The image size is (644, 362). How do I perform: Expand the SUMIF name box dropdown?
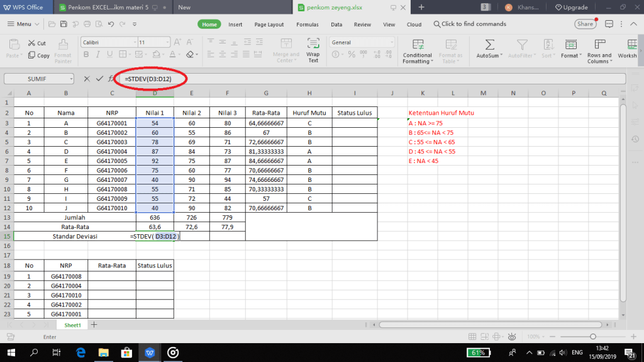[x=70, y=79]
